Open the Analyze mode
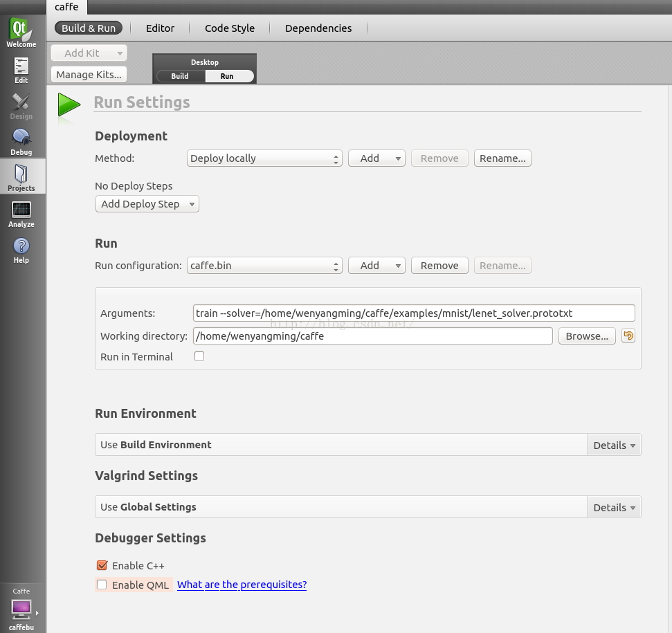 [21, 214]
